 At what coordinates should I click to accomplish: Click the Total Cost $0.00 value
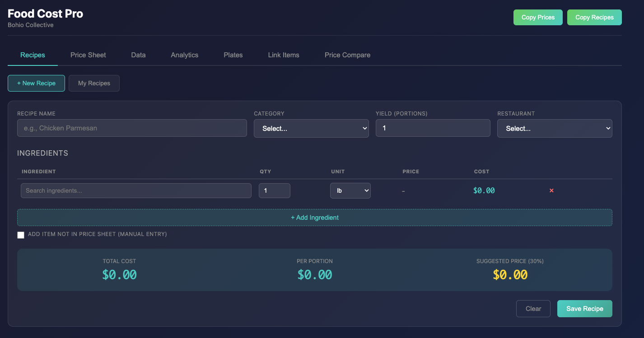[x=119, y=275]
